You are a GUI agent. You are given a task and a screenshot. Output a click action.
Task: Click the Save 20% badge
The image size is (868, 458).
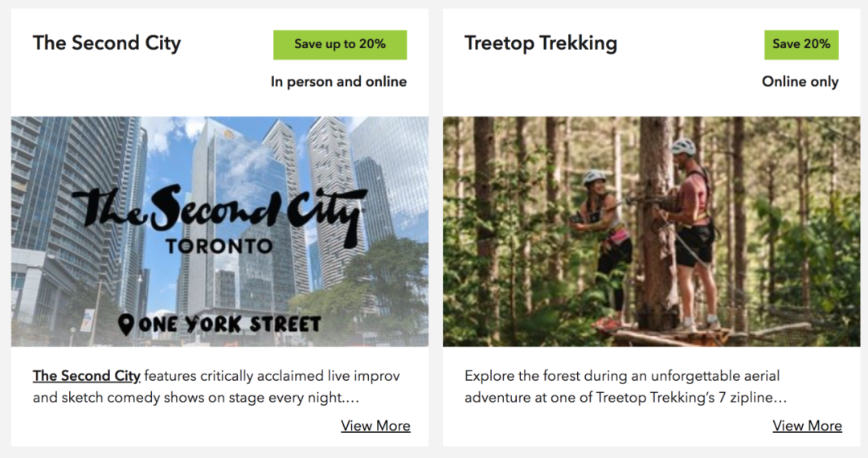point(801,45)
